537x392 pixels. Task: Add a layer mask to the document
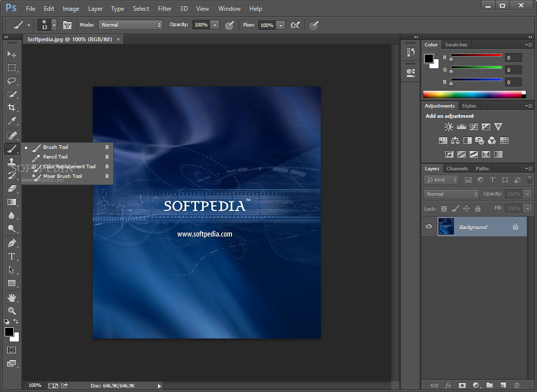click(x=462, y=385)
